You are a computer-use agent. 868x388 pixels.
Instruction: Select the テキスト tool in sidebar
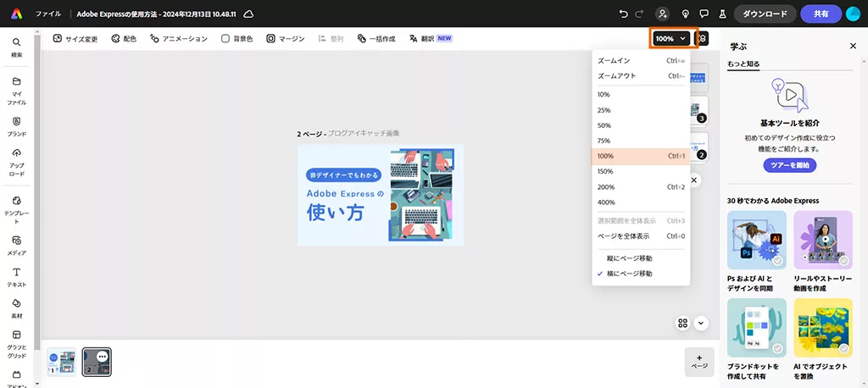coord(17,277)
